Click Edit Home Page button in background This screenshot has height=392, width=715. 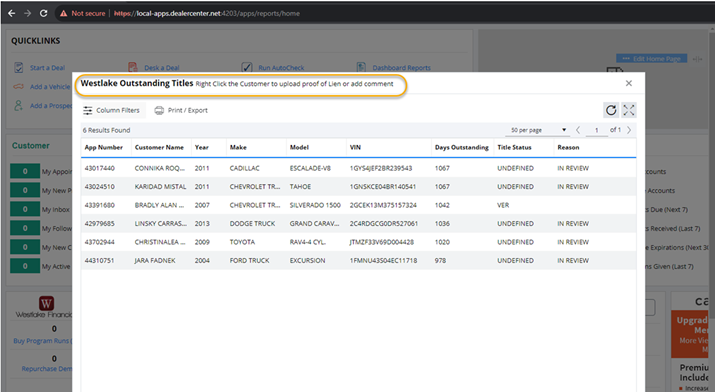coord(652,58)
